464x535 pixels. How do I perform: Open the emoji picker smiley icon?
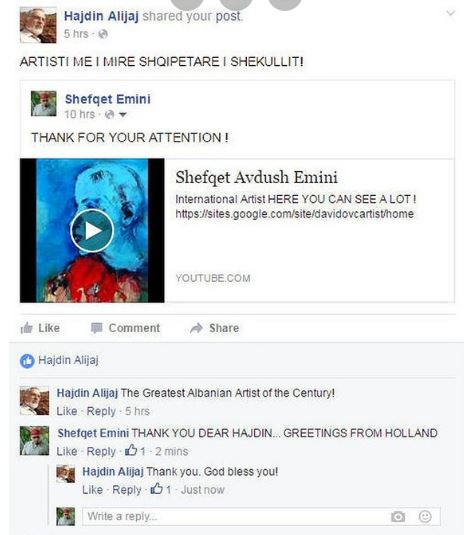click(x=425, y=516)
